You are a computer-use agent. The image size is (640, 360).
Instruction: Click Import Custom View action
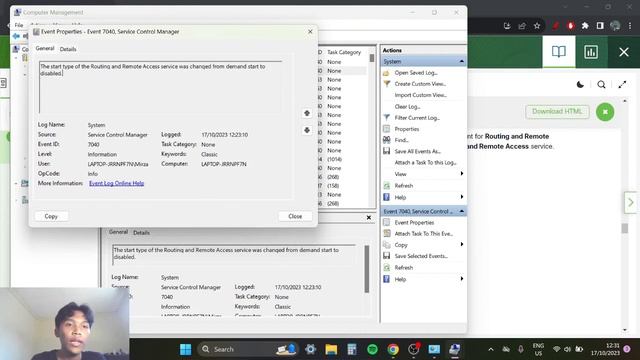[x=420, y=95]
